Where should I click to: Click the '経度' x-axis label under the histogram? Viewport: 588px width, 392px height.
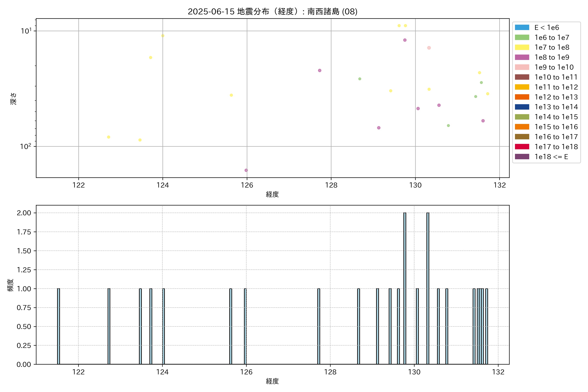pos(272,381)
